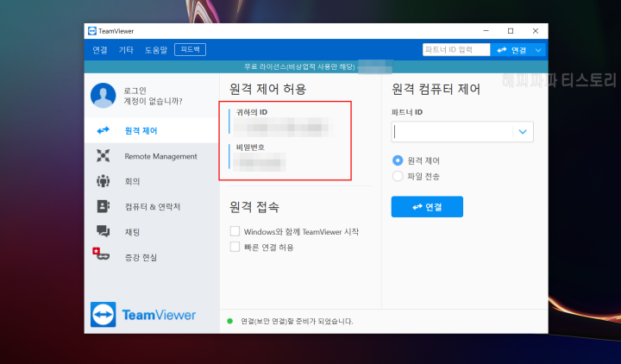Click the blurred 비밀번호 value
Image resolution: width=621 pixels, height=364 pixels.
260,162
